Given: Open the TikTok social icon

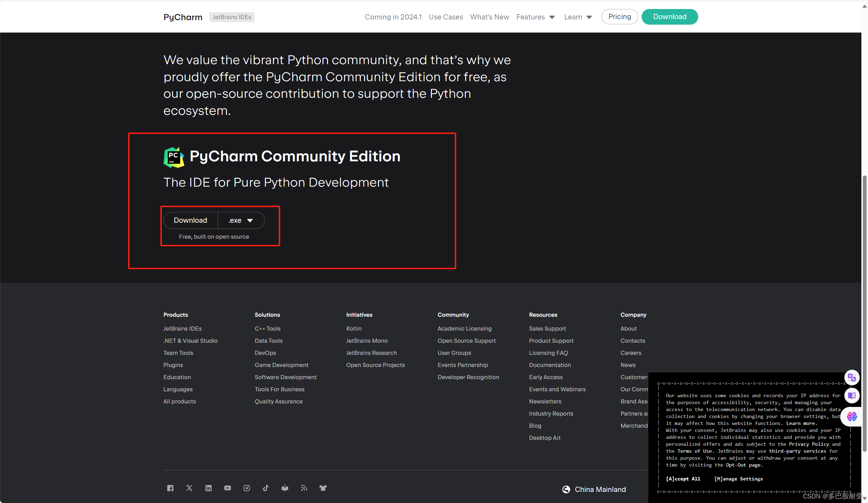Looking at the screenshot, I should point(266,488).
